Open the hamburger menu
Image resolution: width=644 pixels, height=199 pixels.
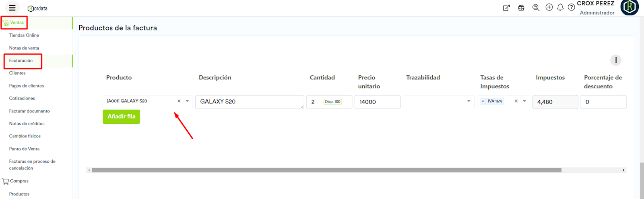point(12,8)
